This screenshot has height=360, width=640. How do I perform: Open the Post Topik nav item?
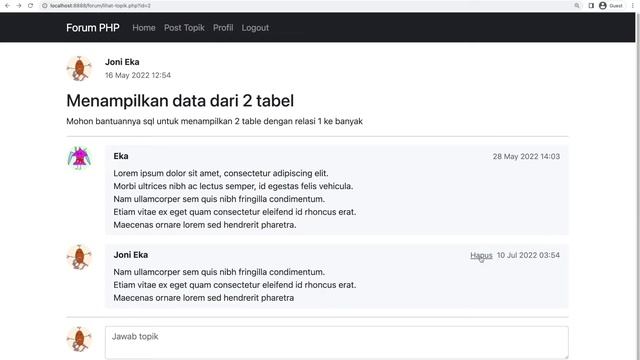pyautogui.click(x=184, y=28)
